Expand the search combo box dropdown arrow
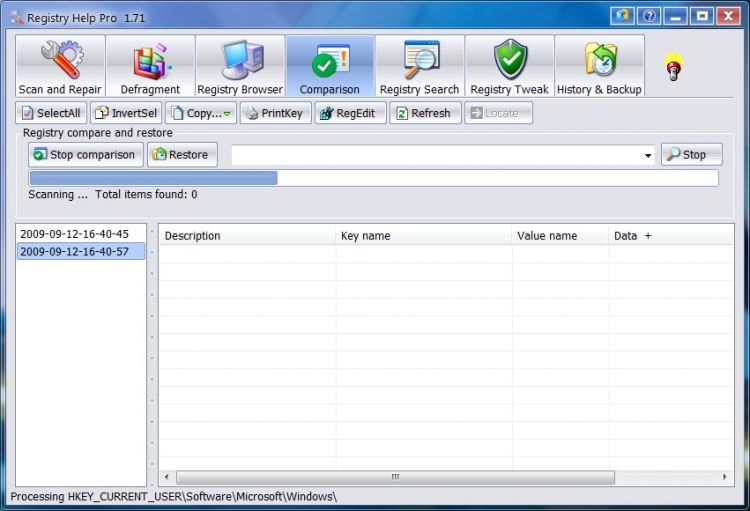The height and width of the screenshot is (511, 750). tap(648, 155)
